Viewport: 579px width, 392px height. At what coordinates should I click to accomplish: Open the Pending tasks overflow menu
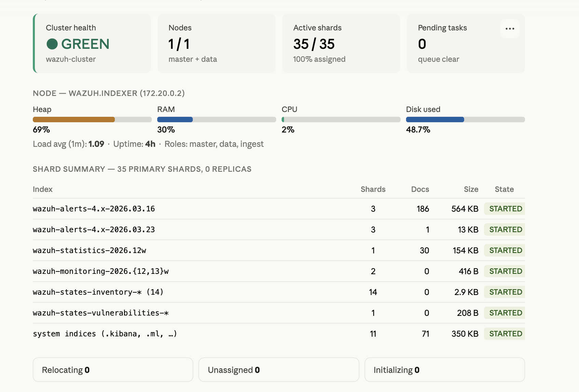(x=510, y=29)
